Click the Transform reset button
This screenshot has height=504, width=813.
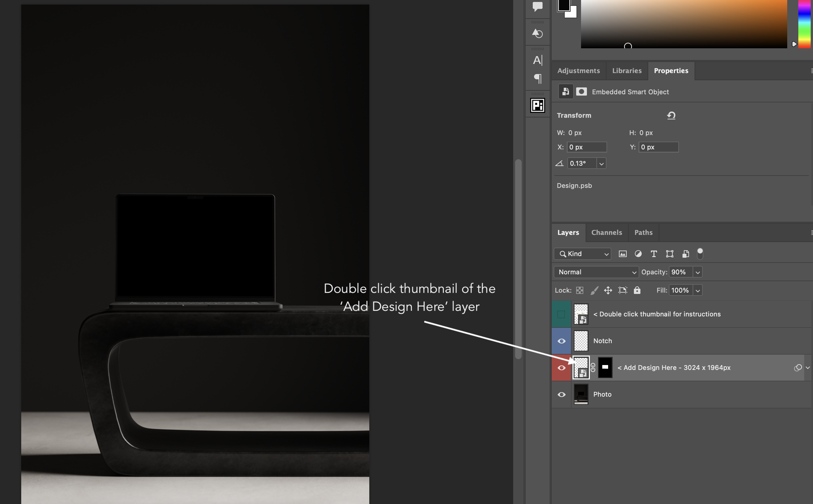click(671, 115)
